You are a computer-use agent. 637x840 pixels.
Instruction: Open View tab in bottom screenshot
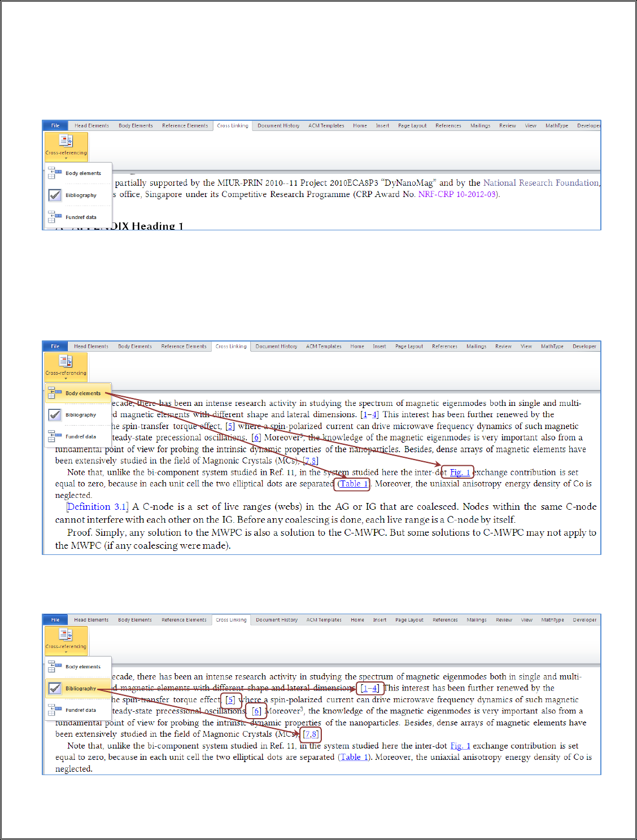[526, 620]
